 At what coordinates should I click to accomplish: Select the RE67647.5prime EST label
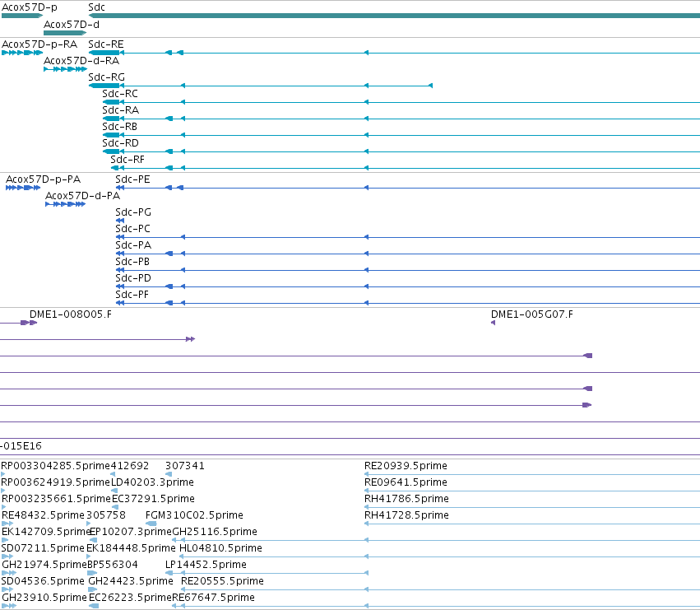tap(213, 598)
